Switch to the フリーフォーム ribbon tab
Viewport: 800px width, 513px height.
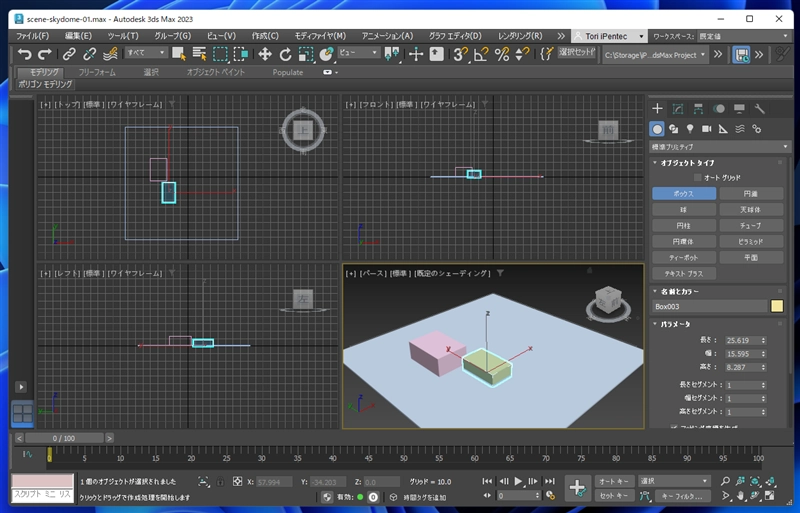[x=97, y=73]
